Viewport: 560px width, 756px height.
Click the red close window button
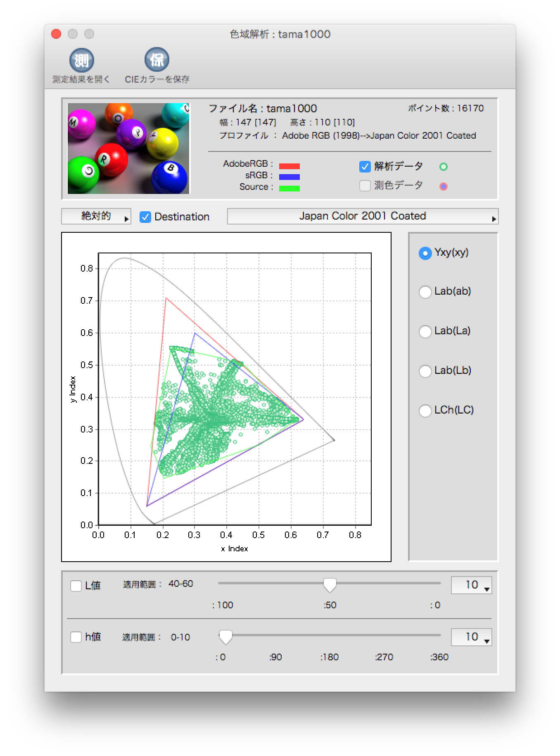pyautogui.click(x=56, y=34)
